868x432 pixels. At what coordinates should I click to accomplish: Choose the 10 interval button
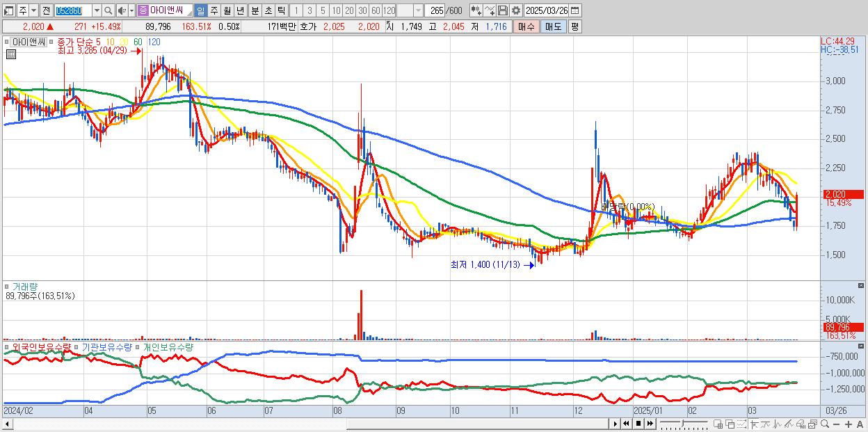(x=336, y=10)
